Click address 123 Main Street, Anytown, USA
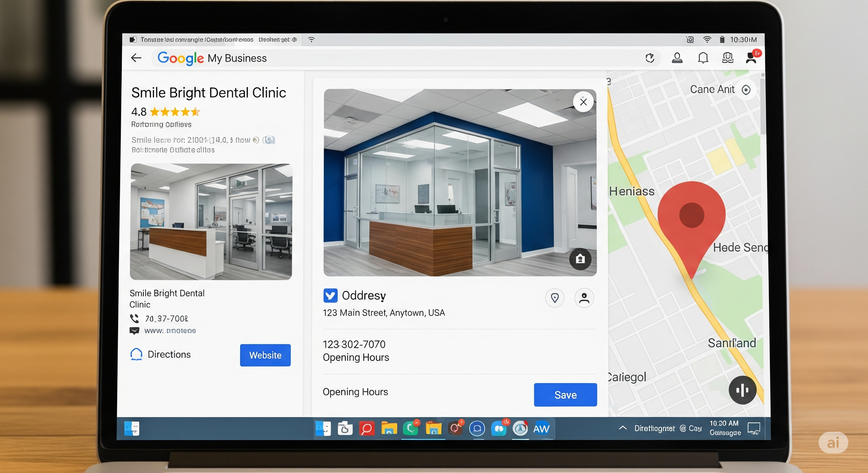 click(384, 313)
